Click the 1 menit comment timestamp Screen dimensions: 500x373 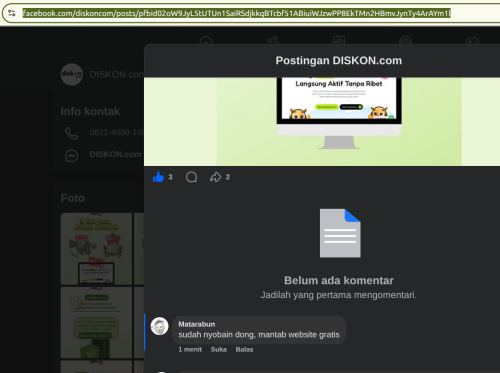click(x=190, y=349)
